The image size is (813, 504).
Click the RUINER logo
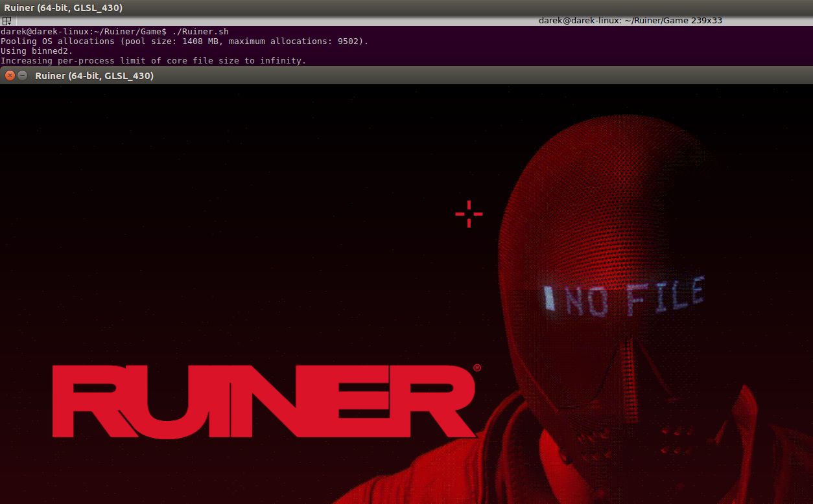[264, 400]
